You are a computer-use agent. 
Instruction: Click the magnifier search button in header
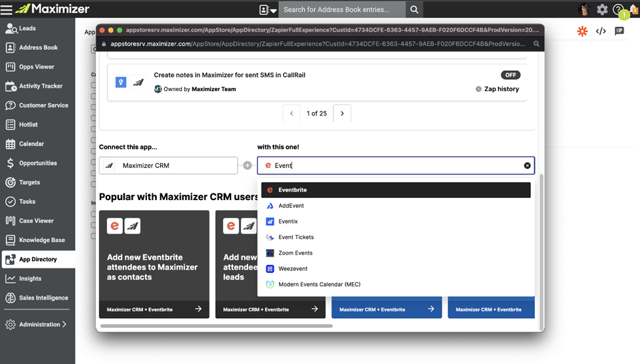click(414, 9)
